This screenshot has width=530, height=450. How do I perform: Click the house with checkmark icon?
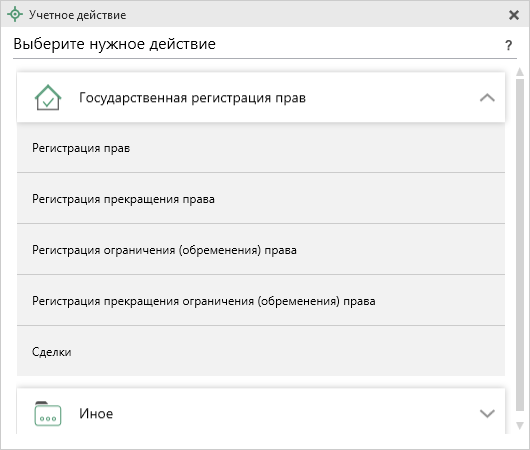coord(48,97)
